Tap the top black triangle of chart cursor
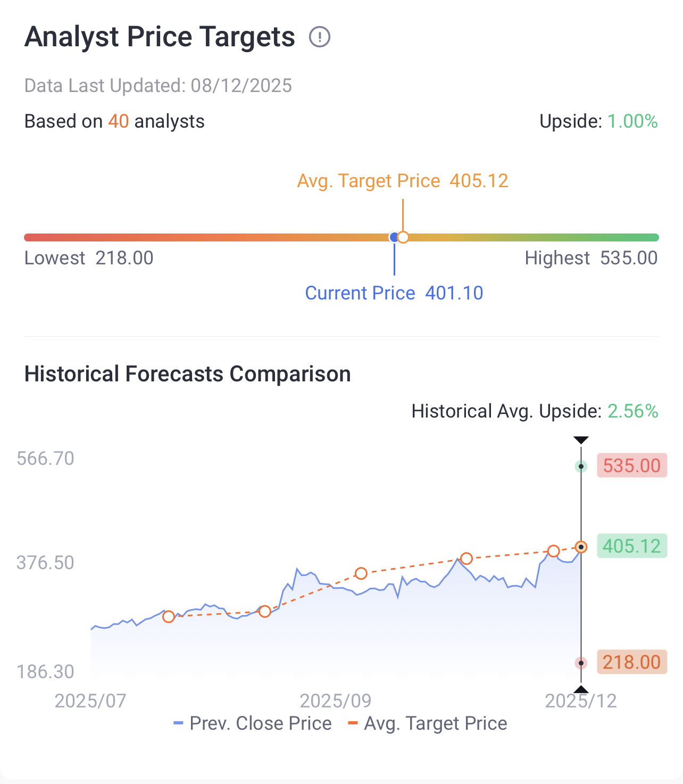 click(x=581, y=440)
